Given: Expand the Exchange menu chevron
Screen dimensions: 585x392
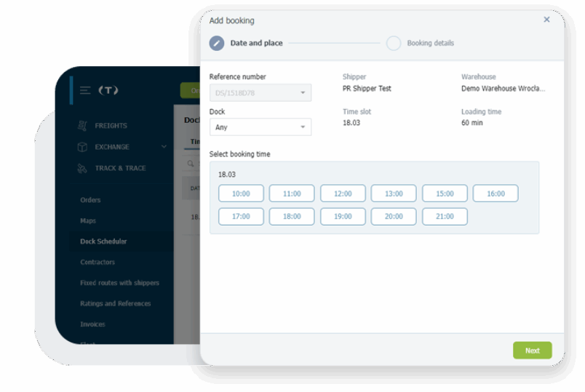Looking at the screenshot, I should [x=164, y=147].
